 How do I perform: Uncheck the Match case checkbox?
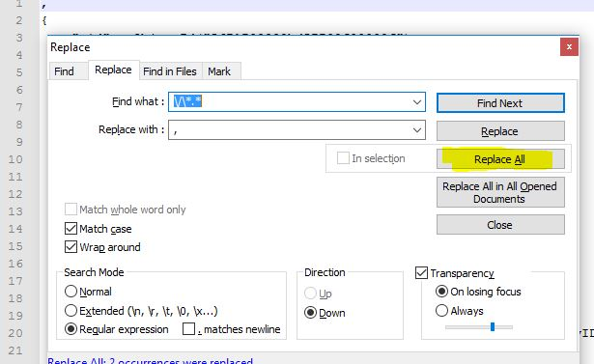[x=71, y=229]
